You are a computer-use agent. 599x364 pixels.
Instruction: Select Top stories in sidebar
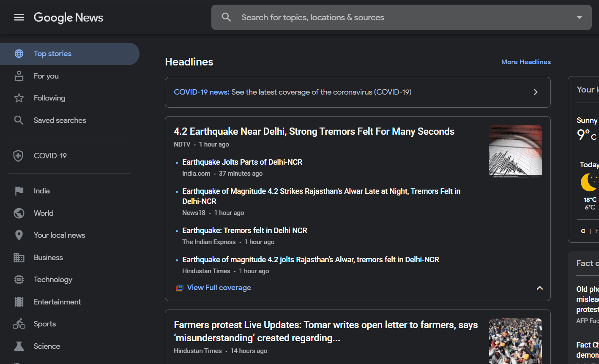tap(52, 54)
